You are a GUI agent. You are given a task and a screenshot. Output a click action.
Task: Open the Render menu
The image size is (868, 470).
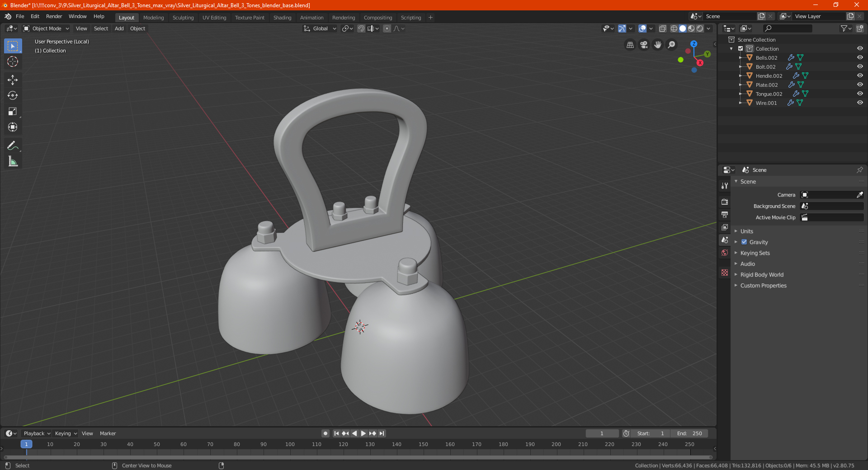click(54, 16)
